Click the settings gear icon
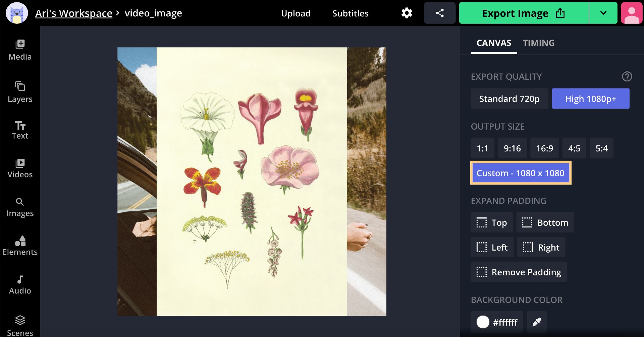This screenshot has height=337, width=644. (407, 13)
